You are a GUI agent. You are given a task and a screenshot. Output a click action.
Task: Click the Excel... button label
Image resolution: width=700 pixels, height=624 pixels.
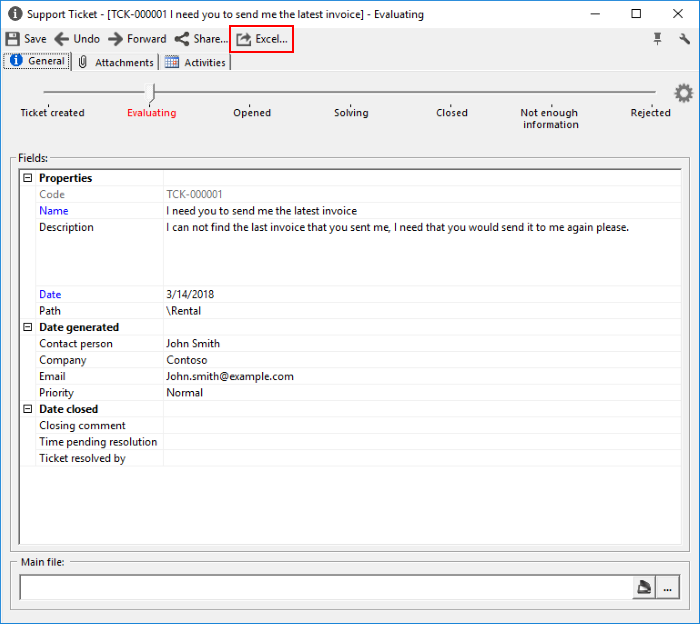click(271, 39)
